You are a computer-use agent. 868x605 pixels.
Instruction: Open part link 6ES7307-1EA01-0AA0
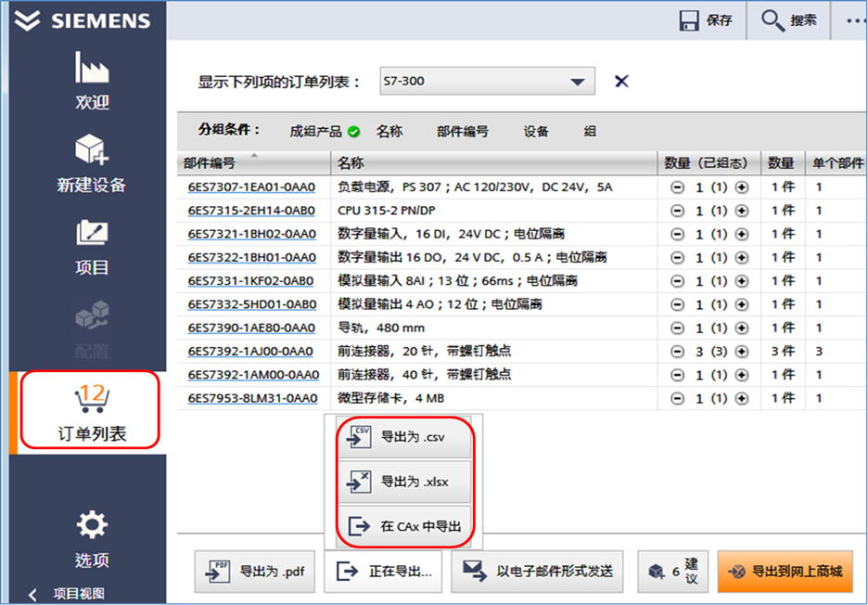(x=251, y=187)
